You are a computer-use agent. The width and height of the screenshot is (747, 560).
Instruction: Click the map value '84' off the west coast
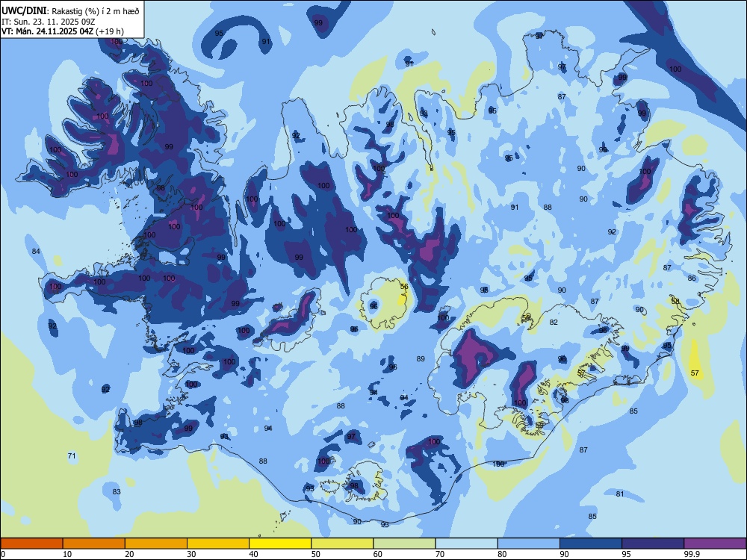pos(36,251)
